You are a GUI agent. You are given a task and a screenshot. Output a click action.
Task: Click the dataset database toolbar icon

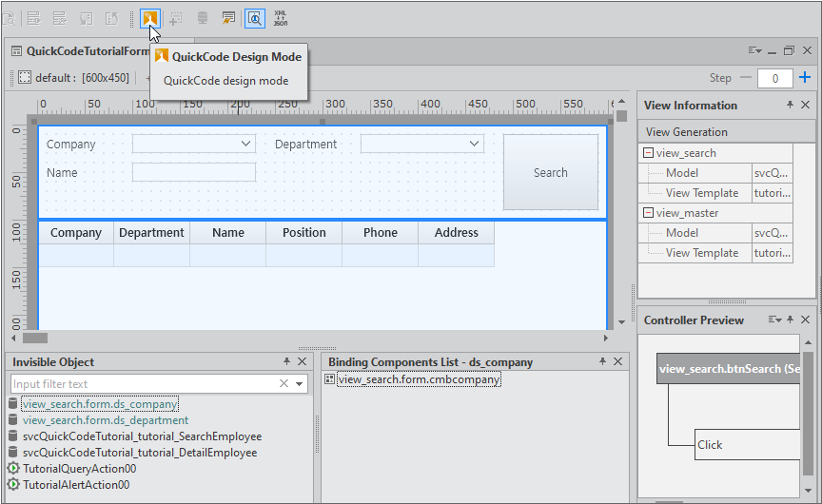pyautogui.click(x=203, y=17)
